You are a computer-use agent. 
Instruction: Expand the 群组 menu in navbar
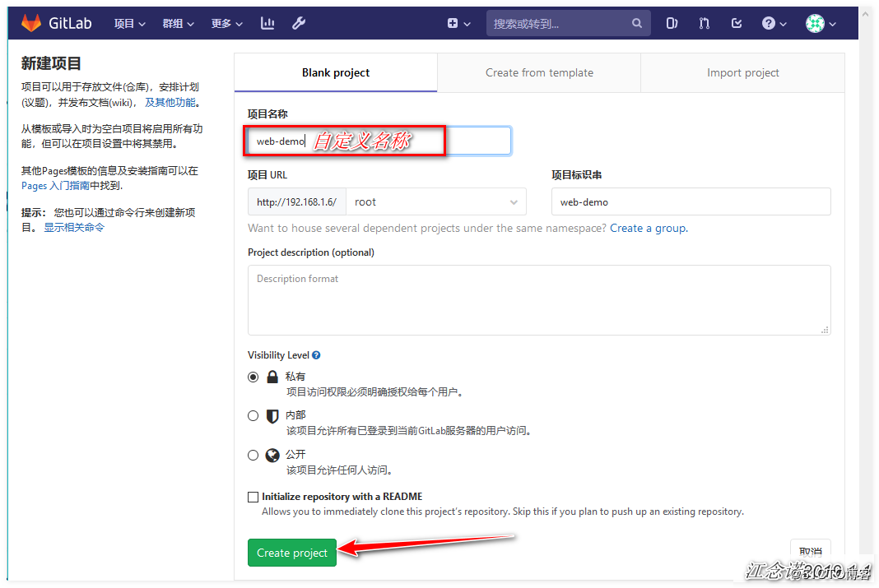178,23
